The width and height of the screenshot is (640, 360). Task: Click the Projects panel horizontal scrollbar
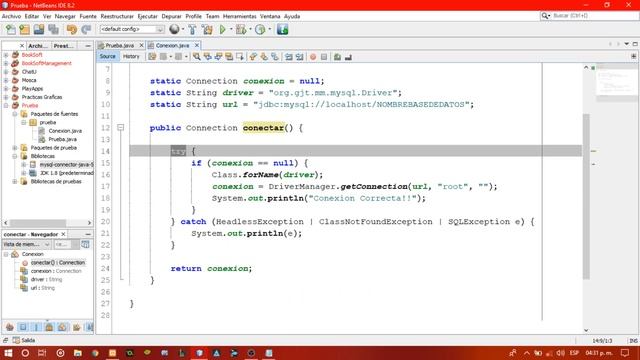click(38, 223)
